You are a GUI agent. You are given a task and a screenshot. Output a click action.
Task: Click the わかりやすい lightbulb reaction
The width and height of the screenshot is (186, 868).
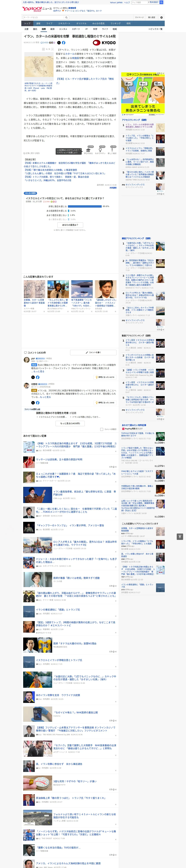[x=100, y=150]
